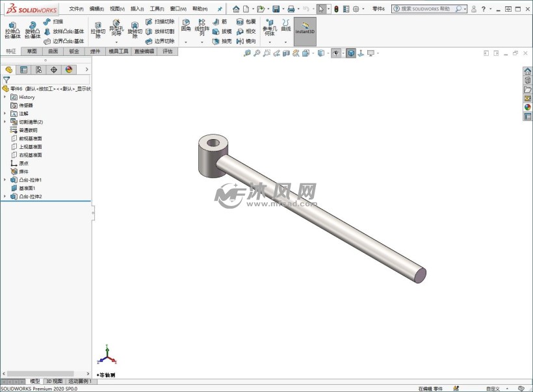Screen dimensions: 533x392
Task: Click the Extruded Boss/Base (拉伸凸台/基体) tool
Action: [x=12, y=30]
